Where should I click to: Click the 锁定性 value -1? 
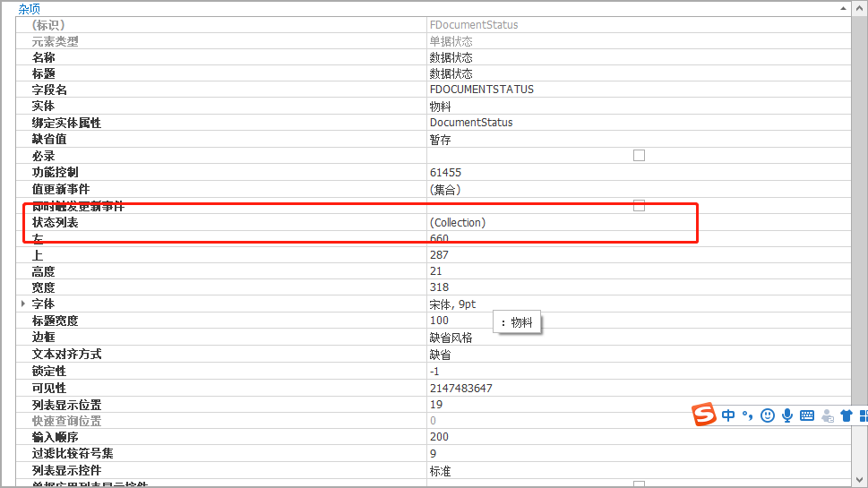click(x=434, y=372)
